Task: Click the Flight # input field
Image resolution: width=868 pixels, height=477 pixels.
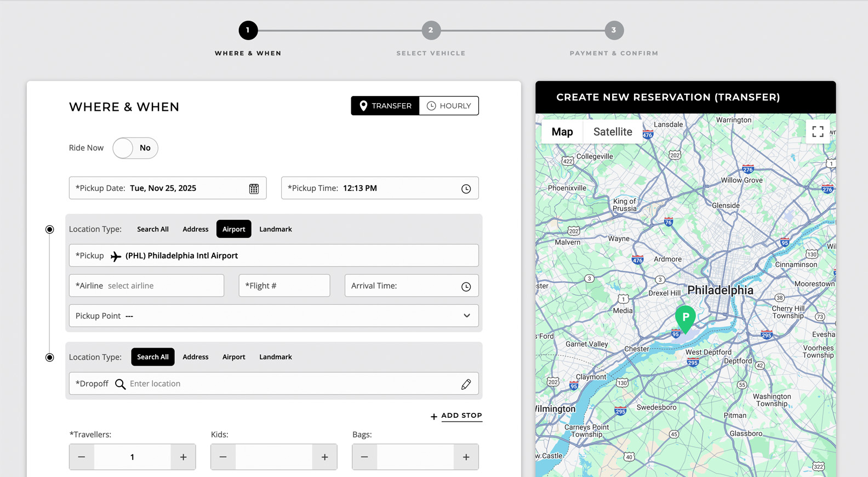Action: (x=284, y=286)
